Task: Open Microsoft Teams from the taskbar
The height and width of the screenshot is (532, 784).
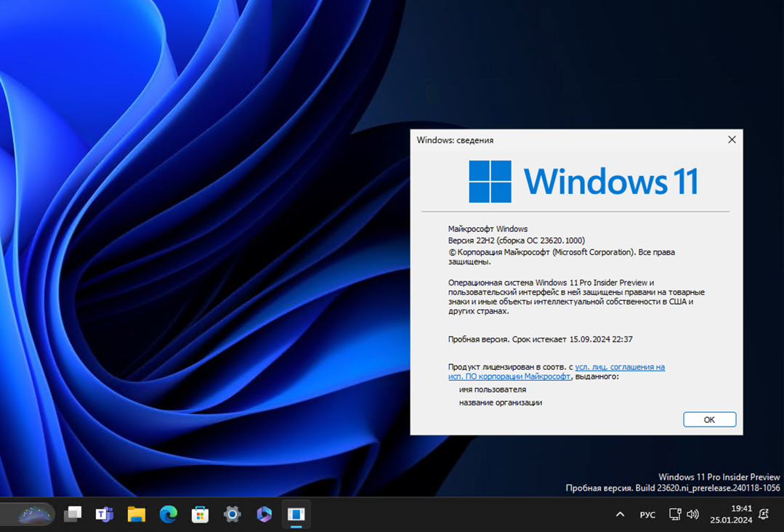Action: [104, 514]
